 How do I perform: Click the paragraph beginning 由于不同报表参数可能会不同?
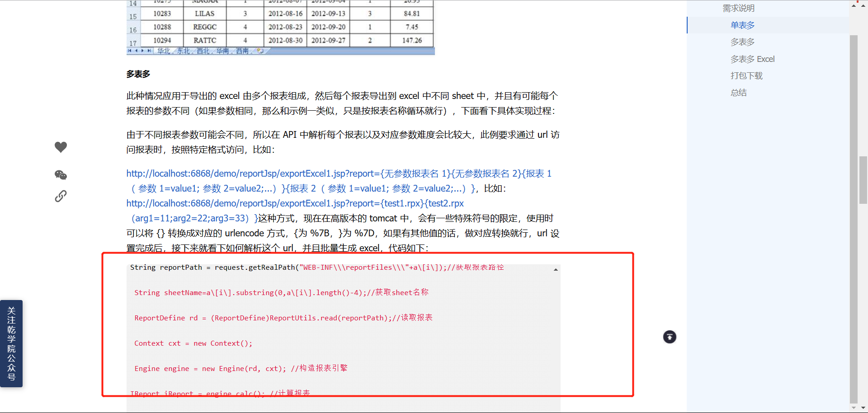click(x=343, y=142)
